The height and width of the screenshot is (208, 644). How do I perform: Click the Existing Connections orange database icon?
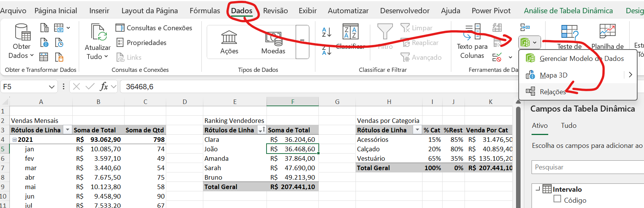tap(59, 57)
